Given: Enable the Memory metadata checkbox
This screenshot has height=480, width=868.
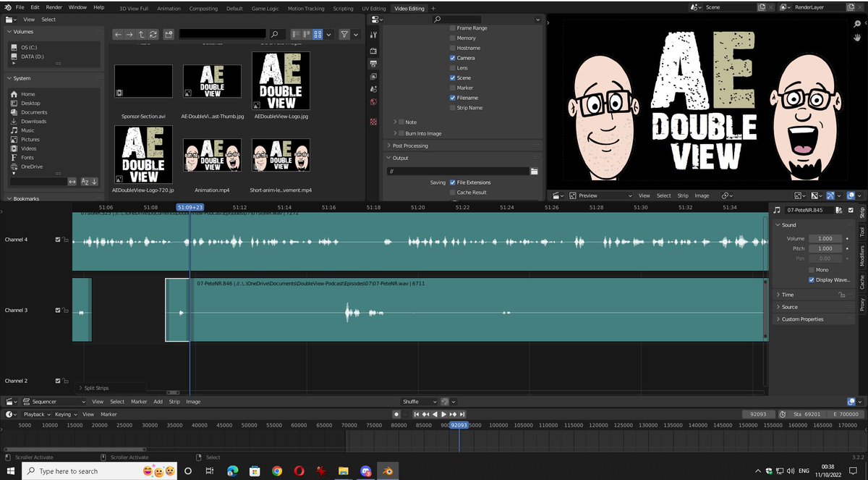Looking at the screenshot, I should 453,38.
